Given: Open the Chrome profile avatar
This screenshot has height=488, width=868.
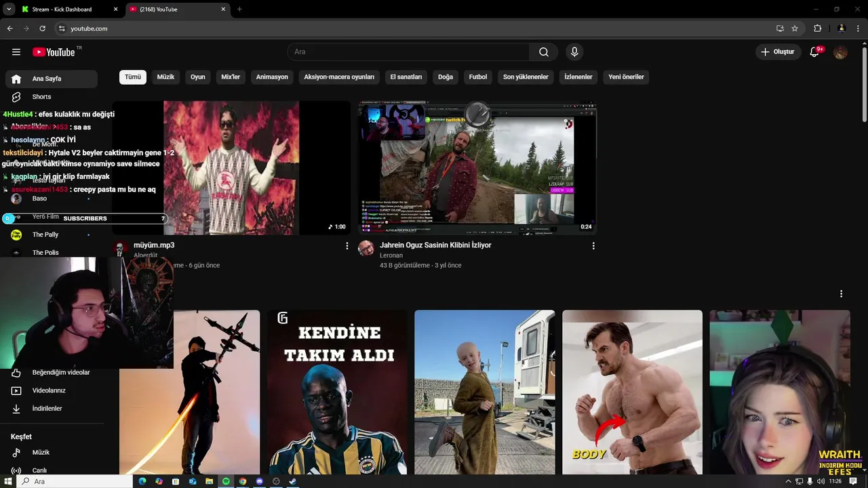Looking at the screenshot, I should pos(842,28).
